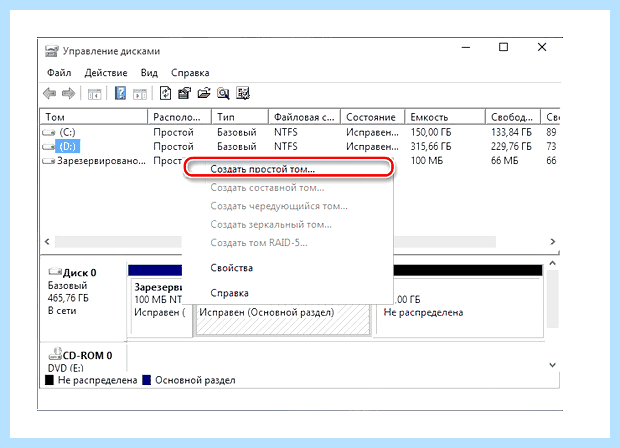Sort by the Располо… column header
The width and height of the screenshot is (620, 448).
click(x=180, y=117)
